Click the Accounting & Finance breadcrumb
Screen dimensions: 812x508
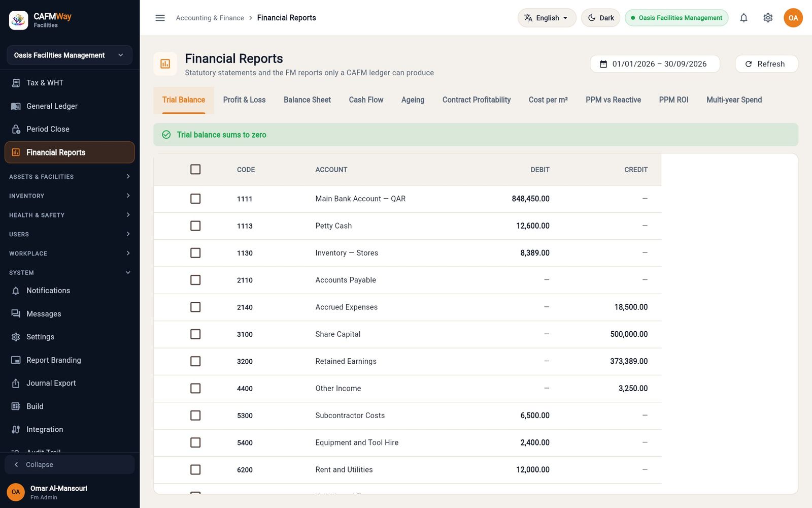(210, 18)
